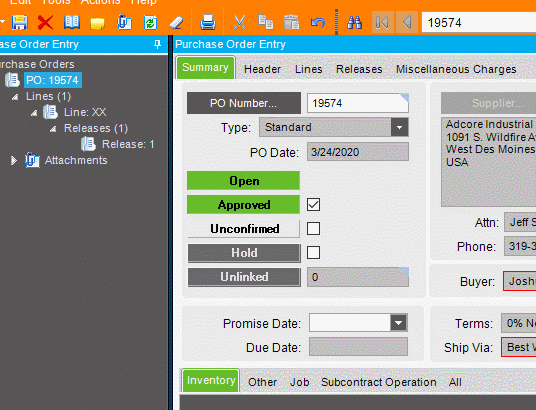Open the Miscellaneous Charges tab
This screenshot has height=410, width=536.
click(456, 69)
